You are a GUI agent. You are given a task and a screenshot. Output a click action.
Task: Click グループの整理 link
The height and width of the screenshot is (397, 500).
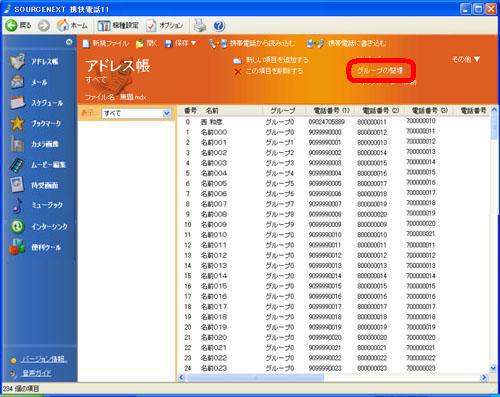coord(380,70)
